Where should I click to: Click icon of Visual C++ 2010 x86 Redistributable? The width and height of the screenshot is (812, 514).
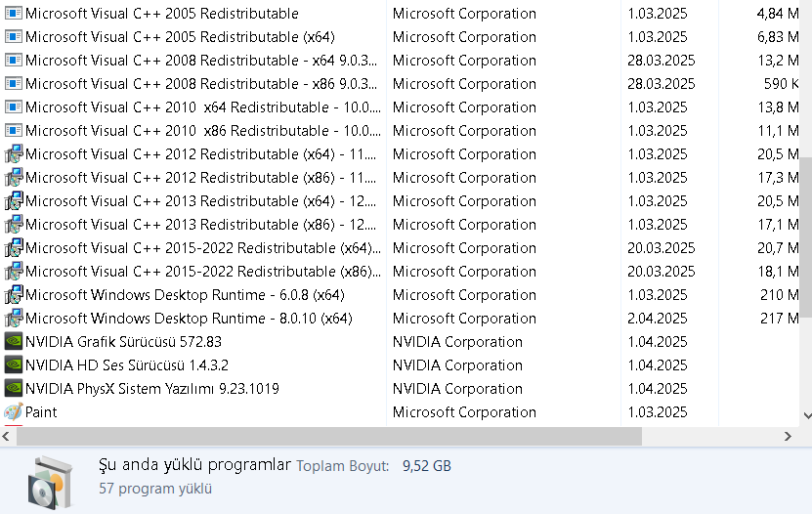click(x=14, y=130)
